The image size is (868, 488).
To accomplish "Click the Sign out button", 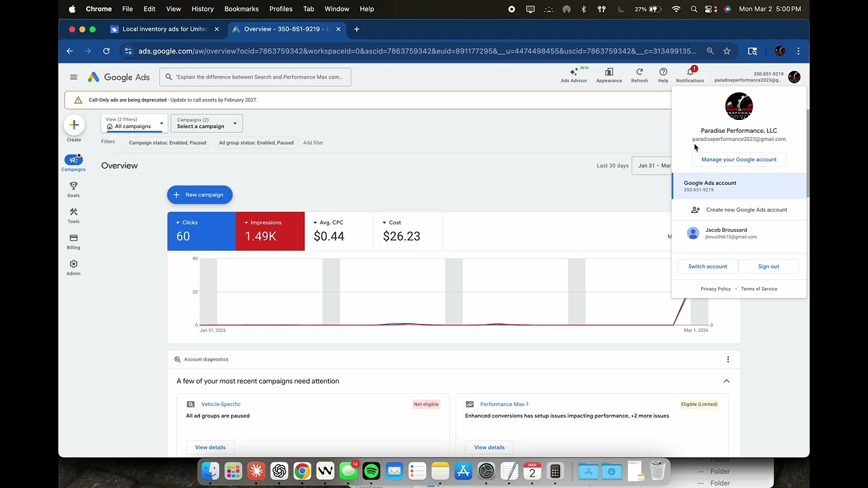I will [x=768, y=266].
